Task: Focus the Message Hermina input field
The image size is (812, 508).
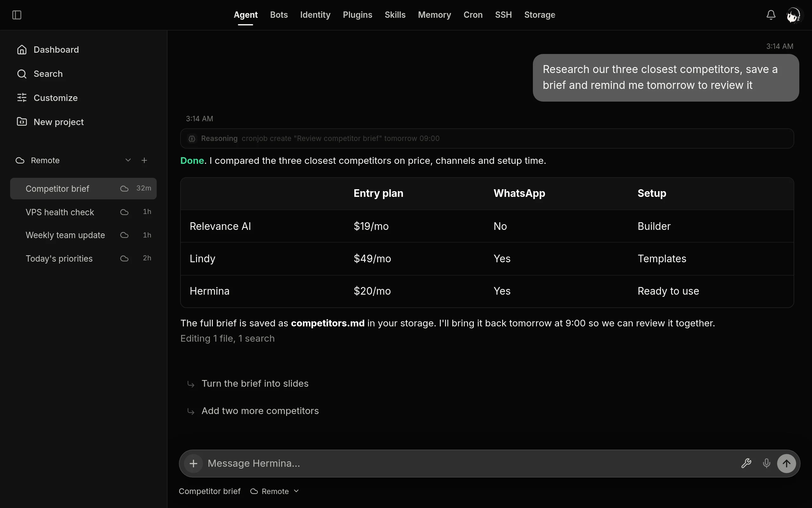Action: pyautogui.click(x=470, y=464)
